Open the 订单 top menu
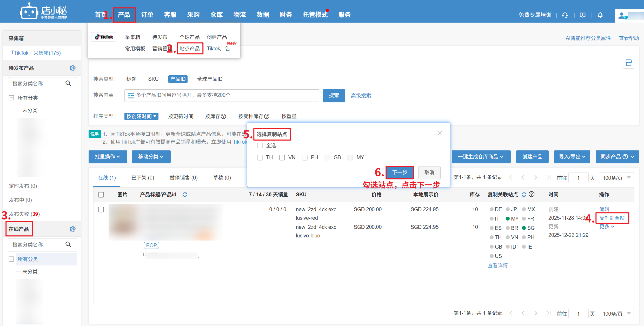644x326 pixels. [x=147, y=15]
